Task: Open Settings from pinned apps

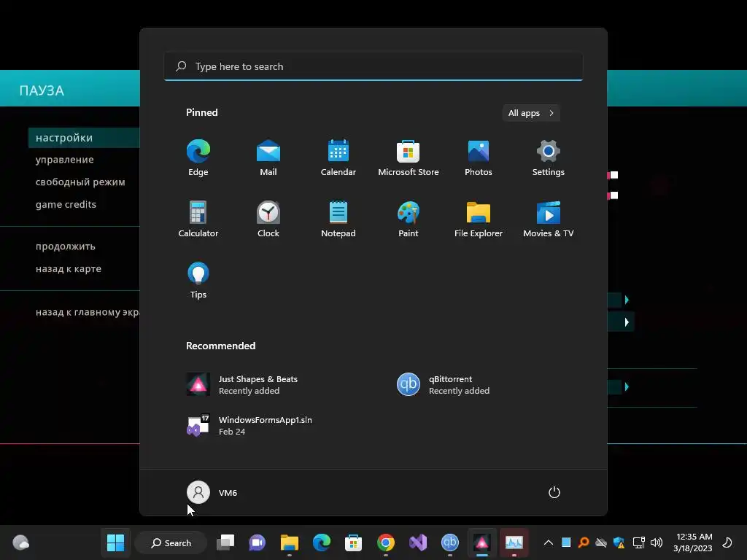Action: coord(549,158)
